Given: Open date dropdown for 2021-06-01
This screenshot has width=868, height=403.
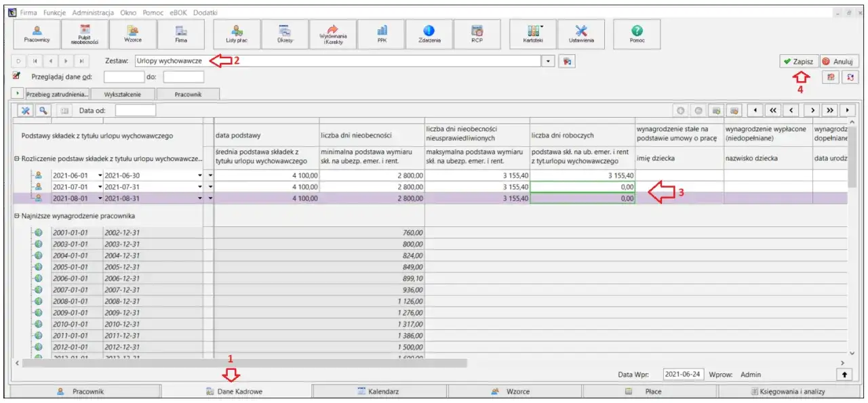Looking at the screenshot, I should pos(100,176).
